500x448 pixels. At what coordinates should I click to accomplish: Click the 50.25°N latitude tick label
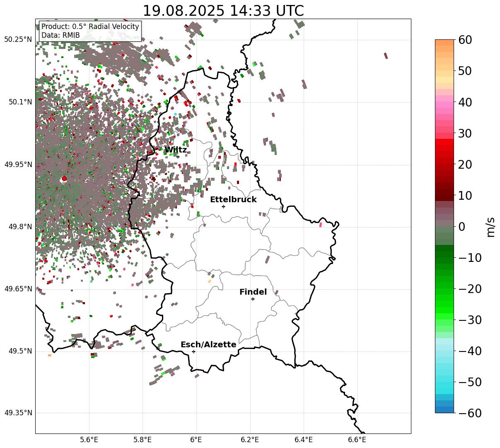18,40
